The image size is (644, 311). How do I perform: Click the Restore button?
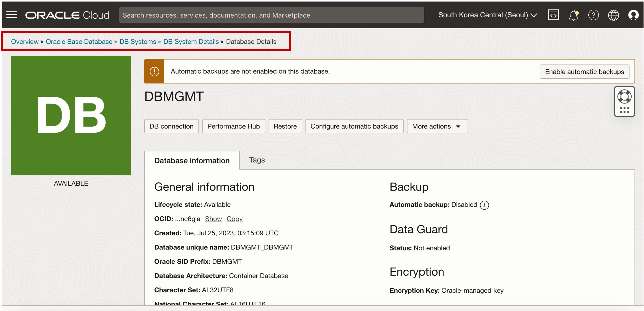(x=285, y=126)
